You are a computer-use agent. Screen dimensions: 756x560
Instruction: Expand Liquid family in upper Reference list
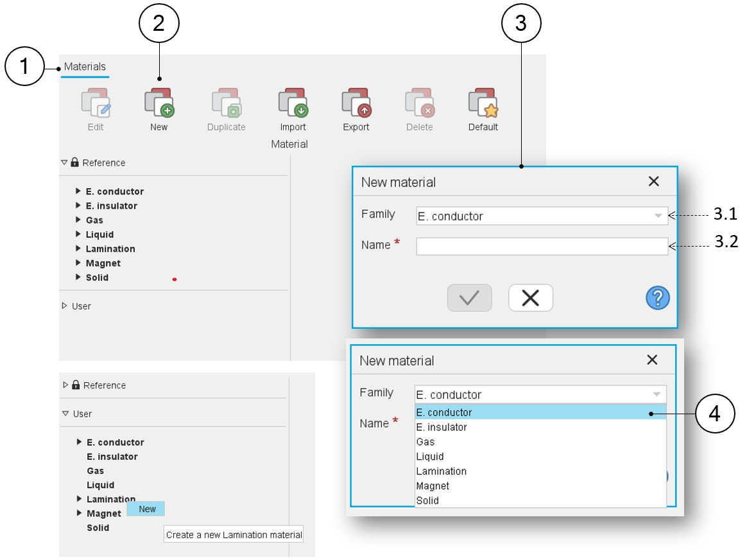[x=78, y=234]
